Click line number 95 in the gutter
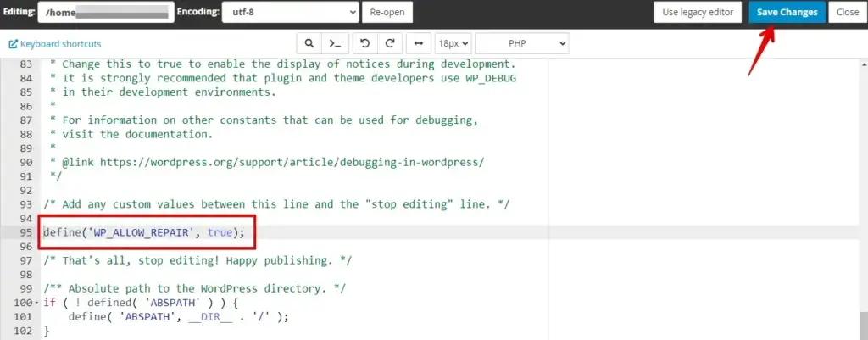Image resolution: width=868 pixels, height=340 pixels. [25, 231]
